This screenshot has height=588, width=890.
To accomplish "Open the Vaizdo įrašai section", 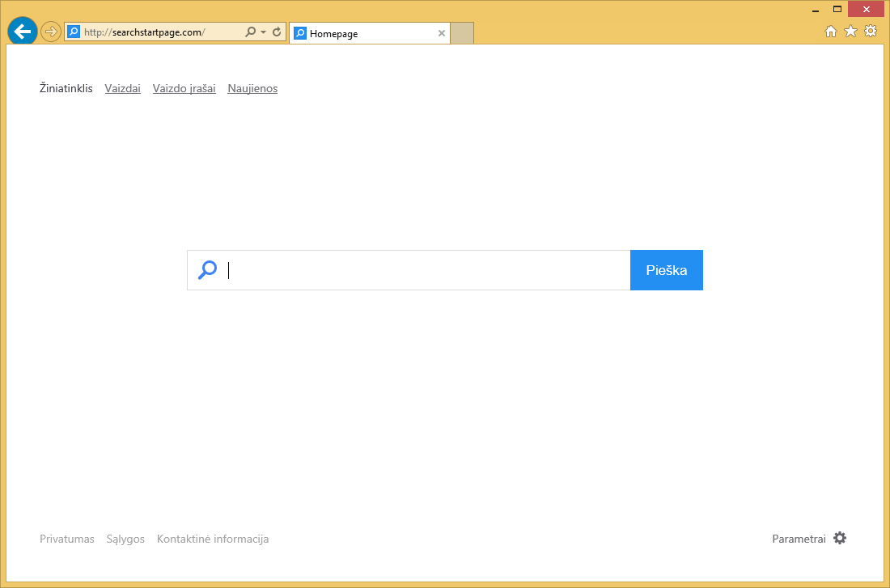I will [x=184, y=88].
